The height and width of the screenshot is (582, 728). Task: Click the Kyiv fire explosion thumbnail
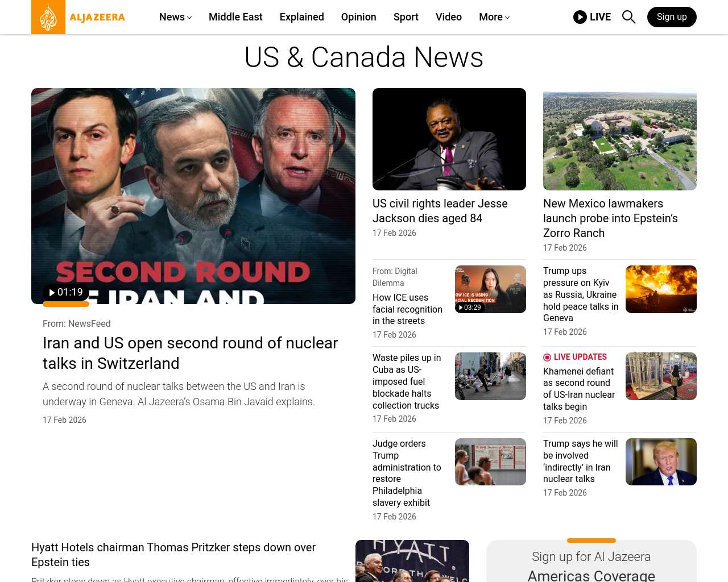pos(661,289)
